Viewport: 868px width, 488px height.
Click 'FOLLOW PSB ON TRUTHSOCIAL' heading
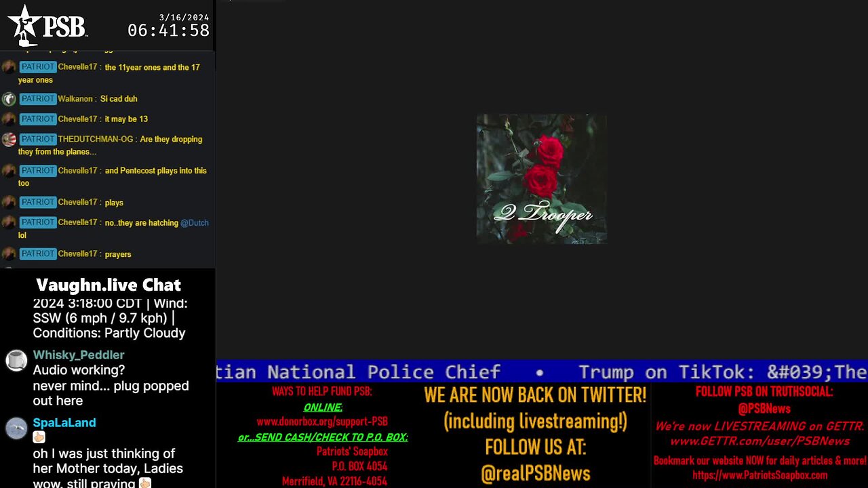tap(764, 392)
